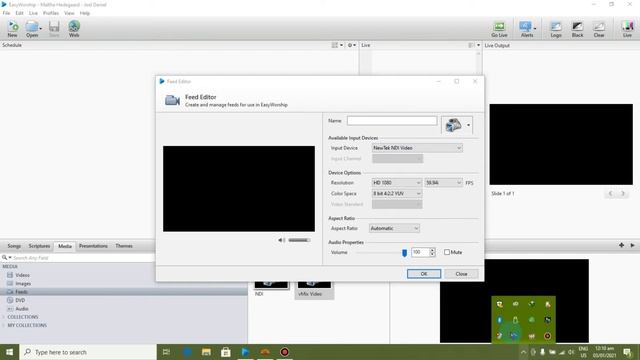Open the Edit menu
The height and width of the screenshot is (360, 640).
20,13
